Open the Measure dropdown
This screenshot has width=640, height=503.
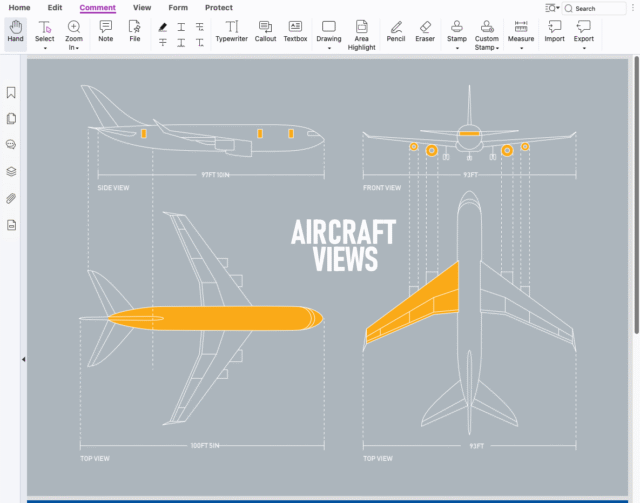[521, 48]
